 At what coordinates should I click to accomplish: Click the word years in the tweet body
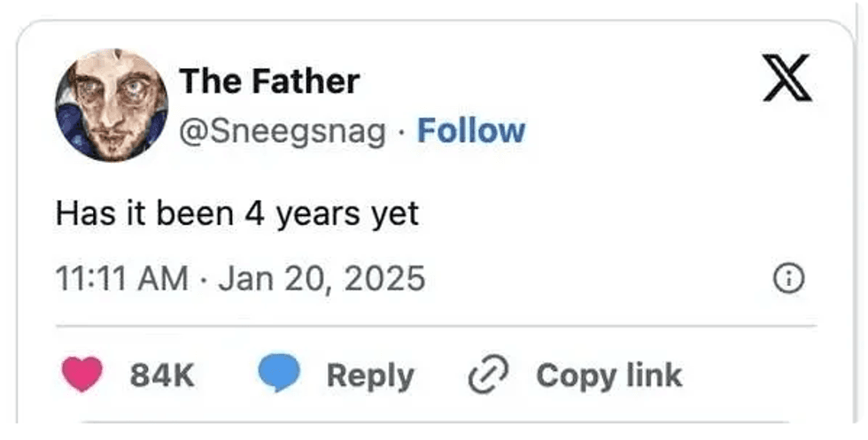tap(318, 216)
